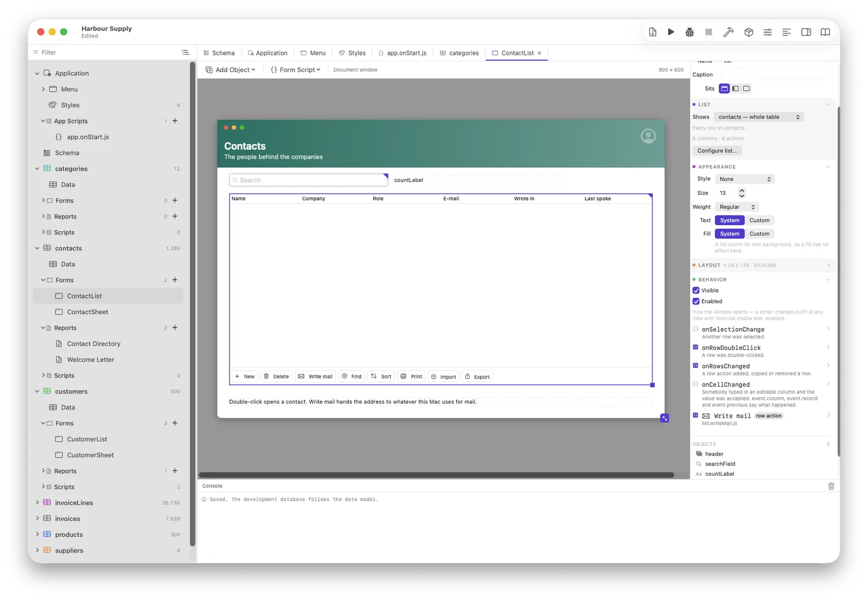This screenshot has height=600, width=868.
Task: Click the package box icon in toolbar
Action: click(x=749, y=32)
